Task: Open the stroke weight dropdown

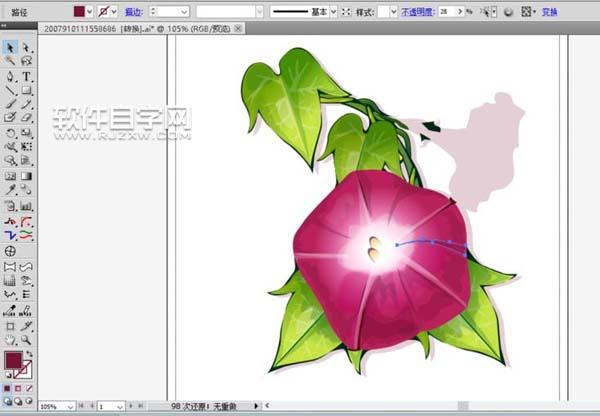Action: pyautogui.click(x=184, y=12)
